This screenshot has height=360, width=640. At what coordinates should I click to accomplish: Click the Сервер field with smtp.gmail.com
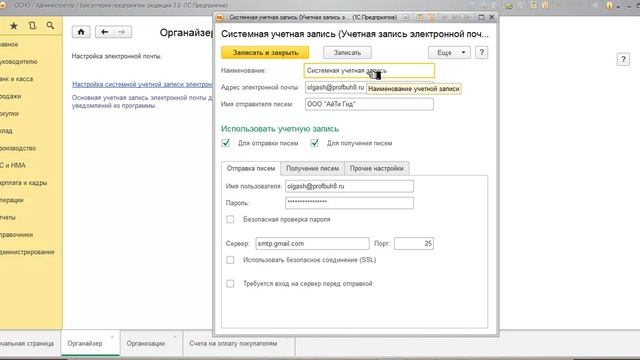[313, 243]
